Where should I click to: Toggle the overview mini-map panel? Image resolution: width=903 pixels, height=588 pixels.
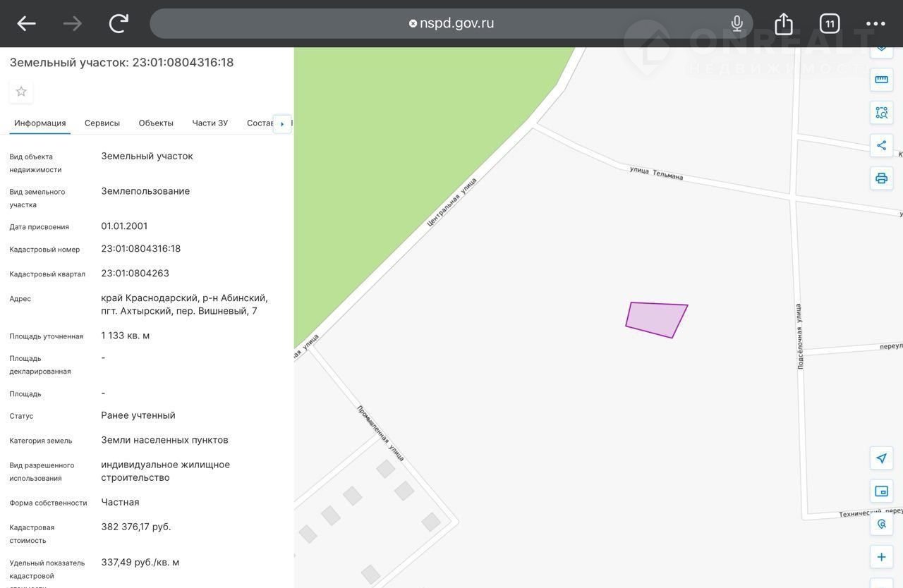(x=881, y=491)
